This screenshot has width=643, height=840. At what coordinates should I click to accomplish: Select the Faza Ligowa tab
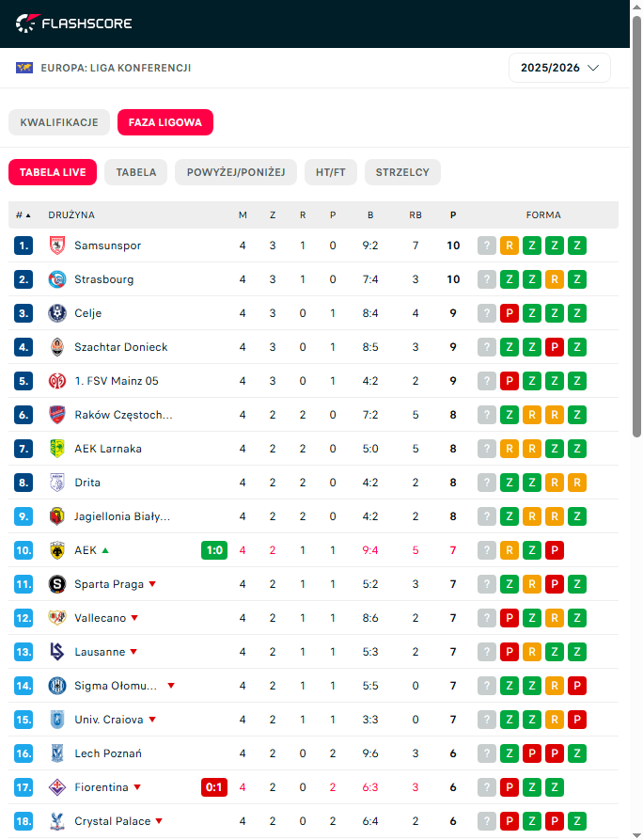click(165, 122)
